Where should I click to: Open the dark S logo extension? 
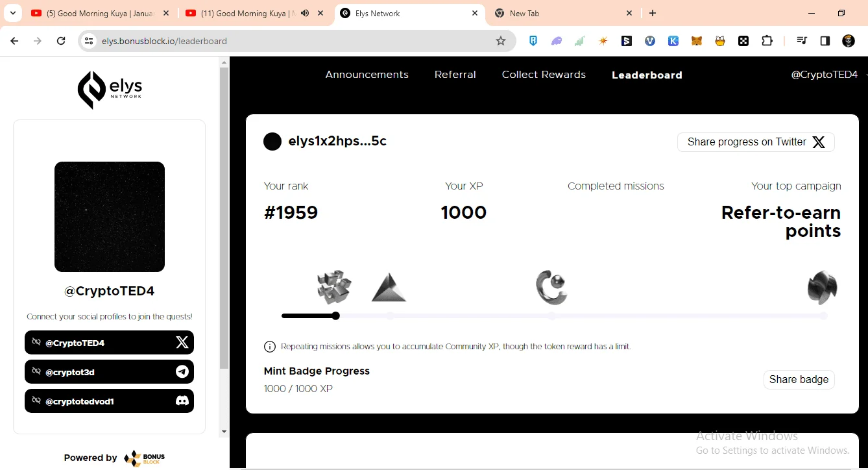coord(627,41)
